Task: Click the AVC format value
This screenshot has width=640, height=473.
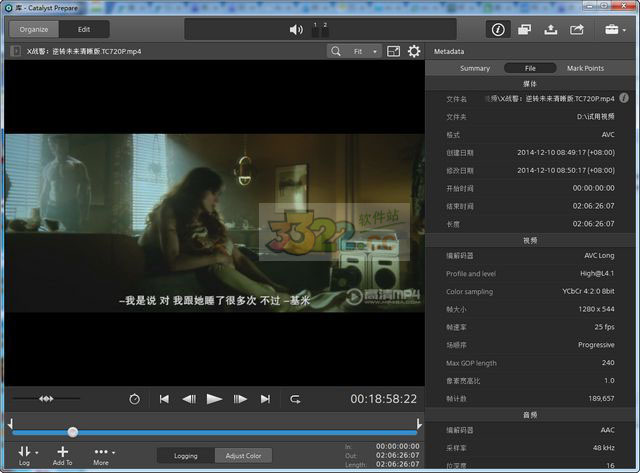Action: (x=608, y=134)
